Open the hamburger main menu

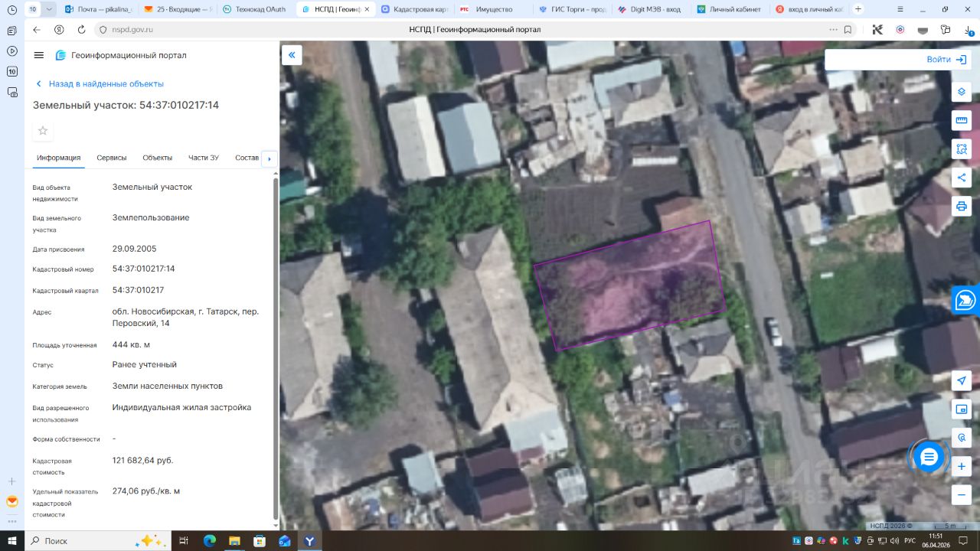click(39, 55)
